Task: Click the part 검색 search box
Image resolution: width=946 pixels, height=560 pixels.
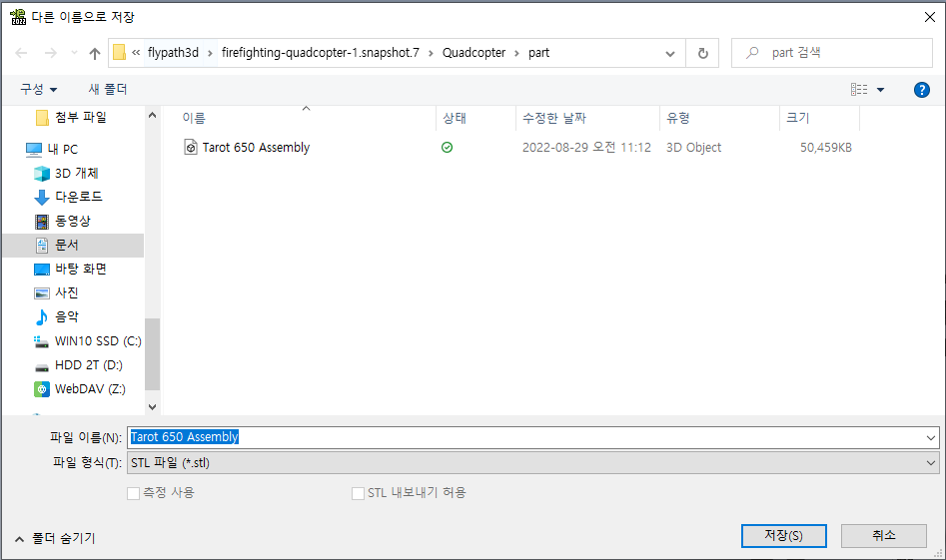Action: (x=832, y=53)
